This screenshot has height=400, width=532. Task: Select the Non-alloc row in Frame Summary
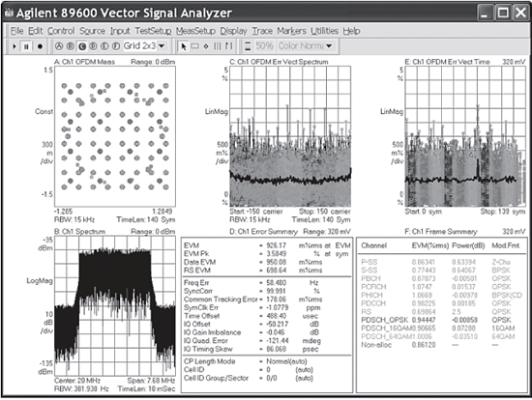(441, 345)
